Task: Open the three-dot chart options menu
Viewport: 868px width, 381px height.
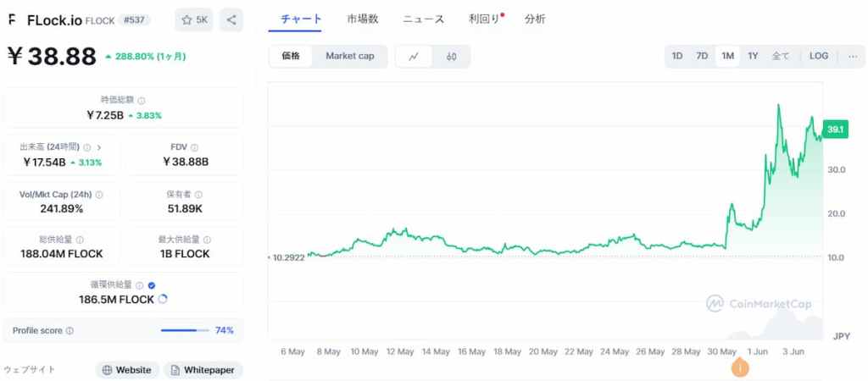Action: [852, 57]
